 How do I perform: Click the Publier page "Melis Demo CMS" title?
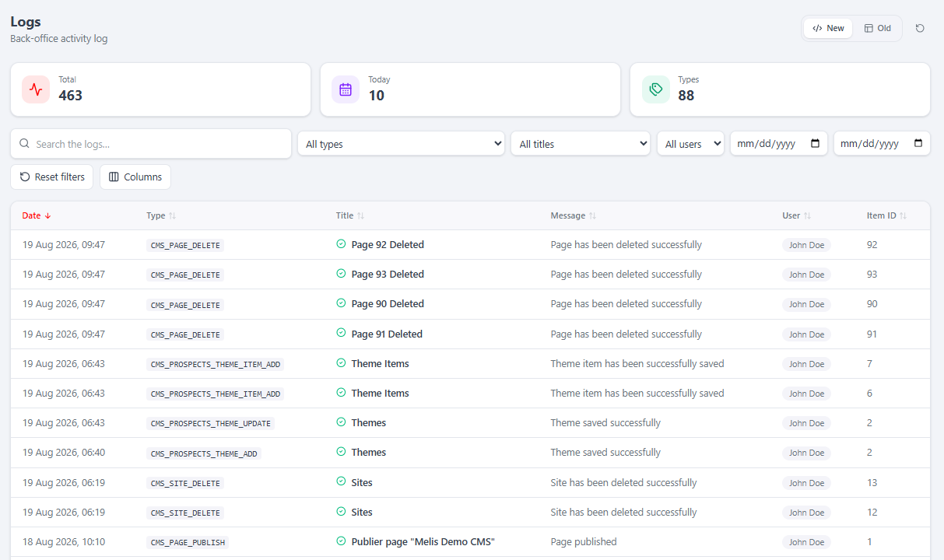tap(423, 541)
